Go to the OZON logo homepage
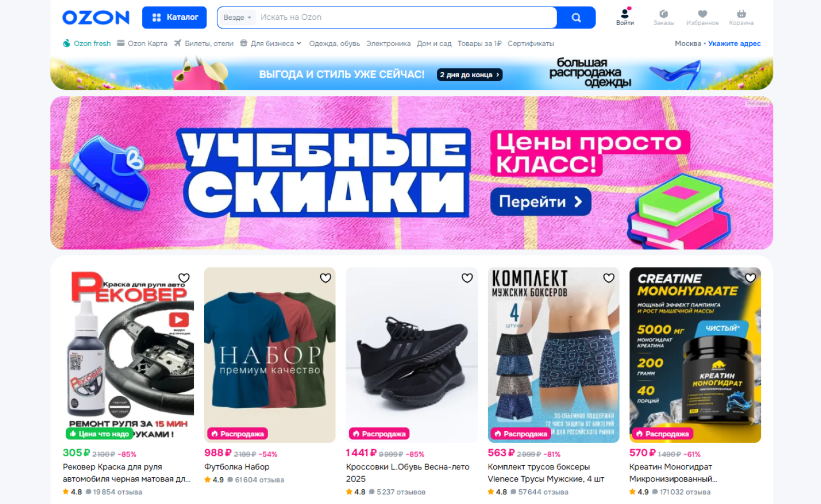The height and width of the screenshot is (504, 821). point(96,18)
